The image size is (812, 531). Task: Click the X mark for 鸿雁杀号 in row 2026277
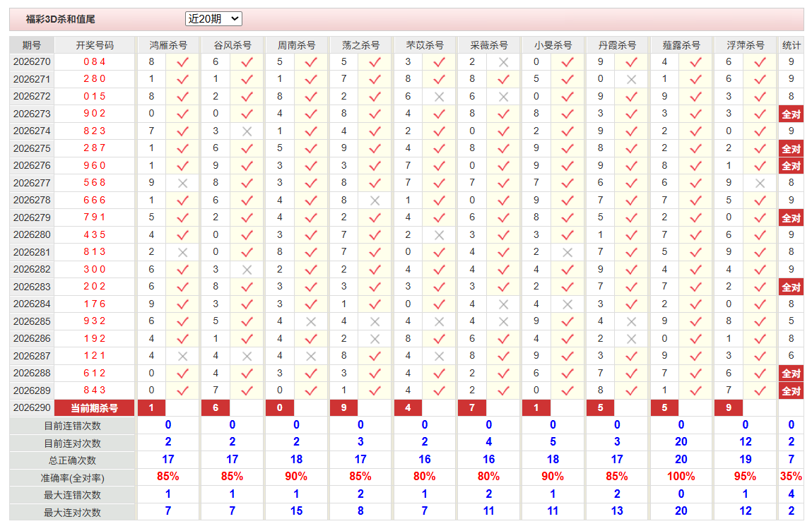[183, 183]
